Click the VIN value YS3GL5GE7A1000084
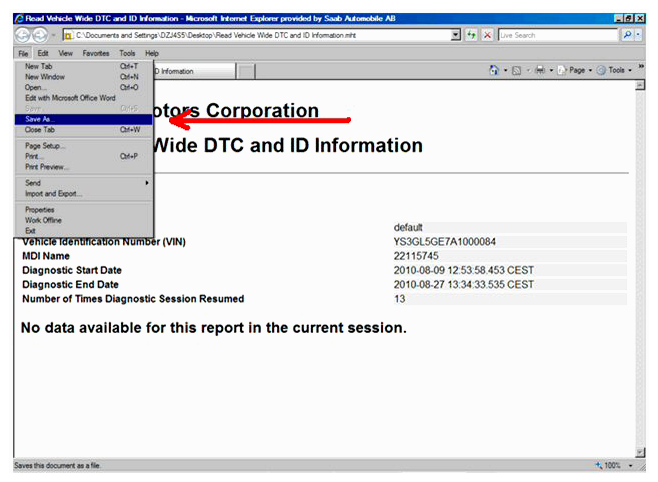 click(x=444, y=242)
